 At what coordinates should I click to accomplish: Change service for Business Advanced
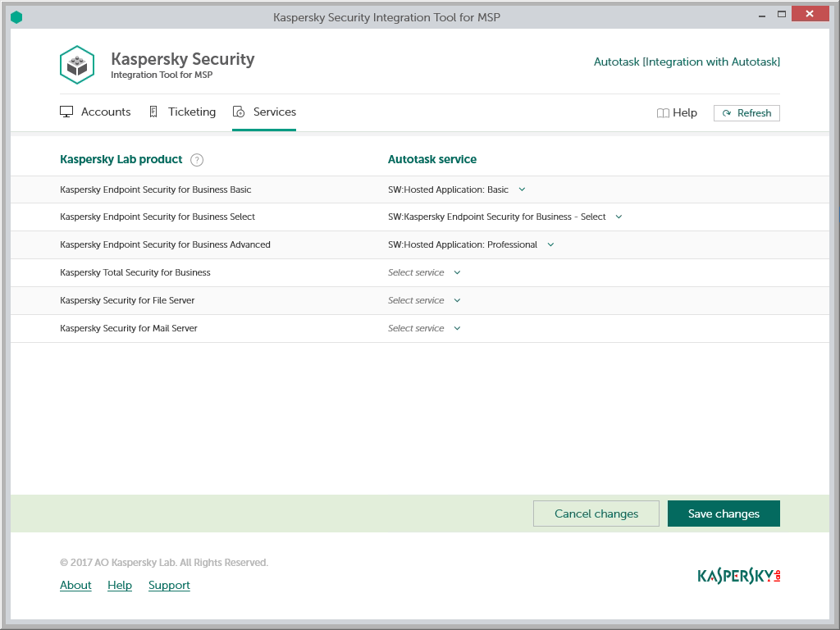[550, 244]
